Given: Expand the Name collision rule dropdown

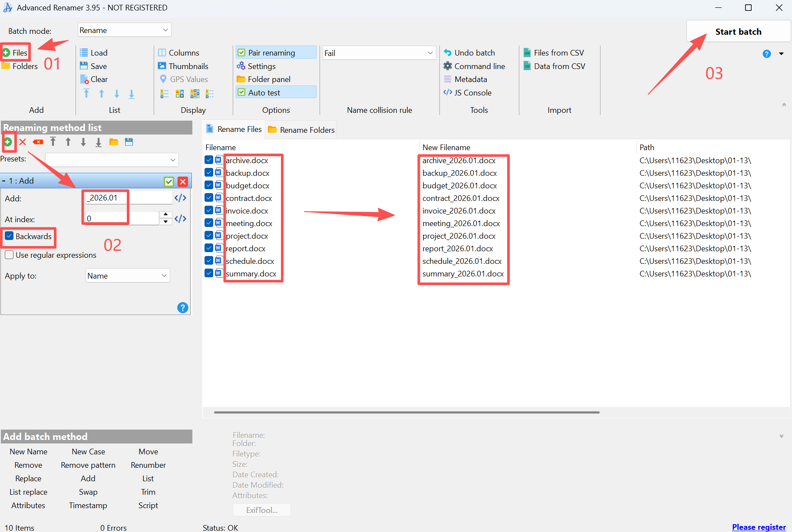Looking at the screenshot, I should tap(379, 53).
